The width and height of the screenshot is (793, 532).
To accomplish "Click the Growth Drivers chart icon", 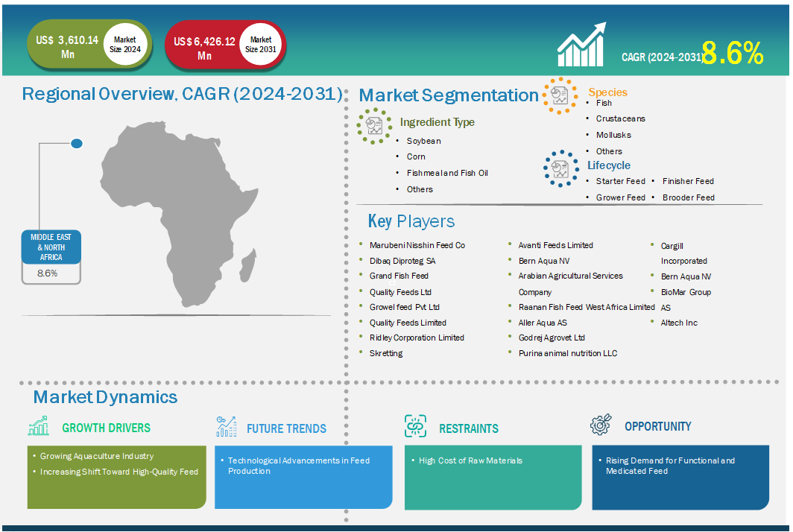I will click(39, 425).
